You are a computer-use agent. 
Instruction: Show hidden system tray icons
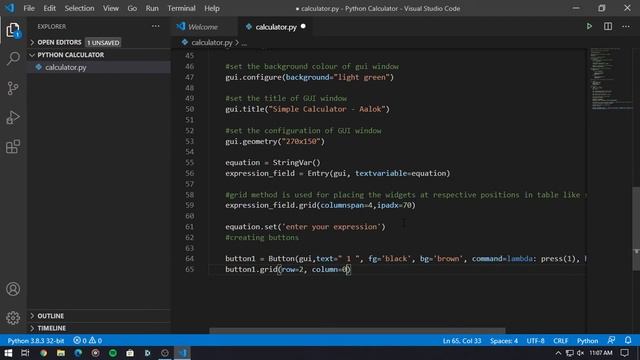coord(558,353)
